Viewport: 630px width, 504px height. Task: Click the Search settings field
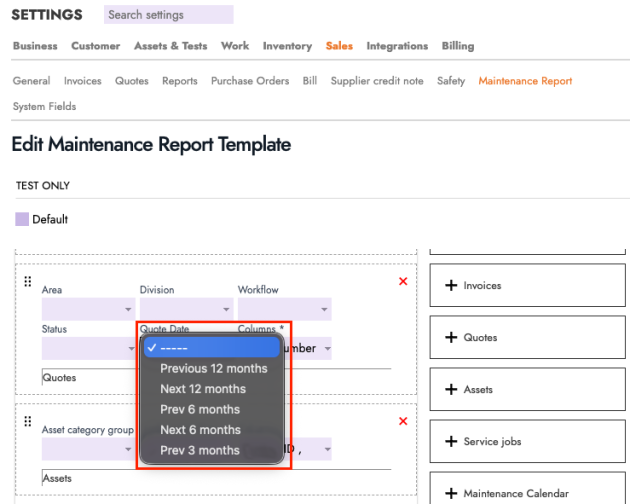point(168,15)
